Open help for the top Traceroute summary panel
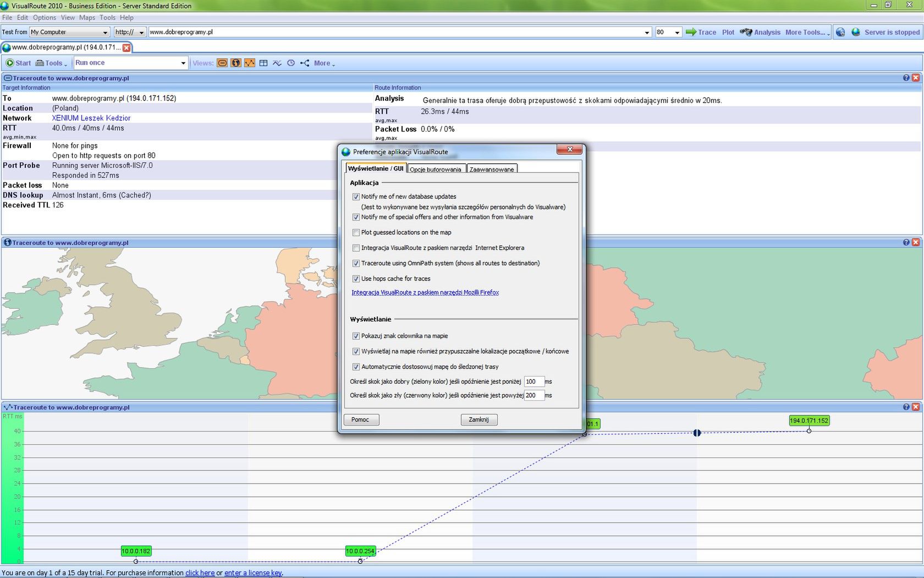The height and width of the screenshot is (578, 924). tap(906, 78)
